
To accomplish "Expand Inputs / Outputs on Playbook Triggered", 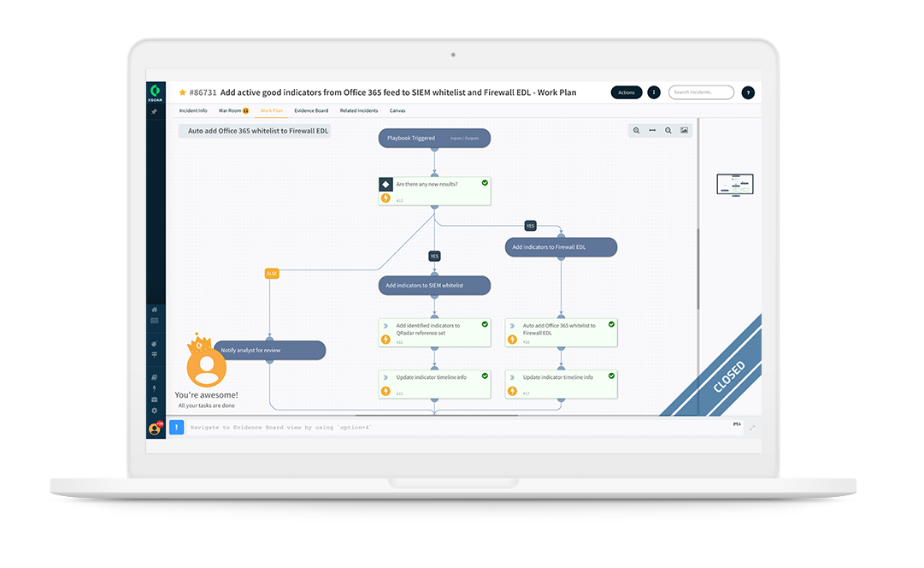I will click(465, 139).
